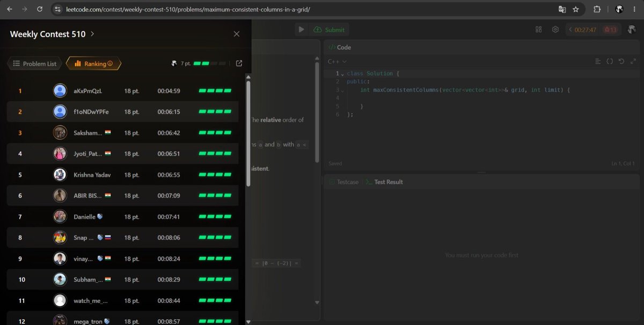This screenshot has height=325, width=644.
Task: Click f1oNDwYPFe's avatar in ranking
Action: 60,112
